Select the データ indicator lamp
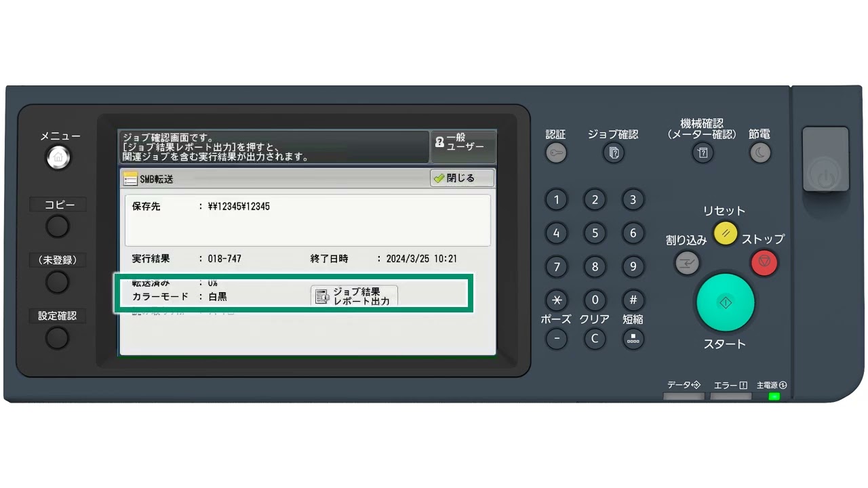This screenshot has width=868, height=488. [684, 396]
